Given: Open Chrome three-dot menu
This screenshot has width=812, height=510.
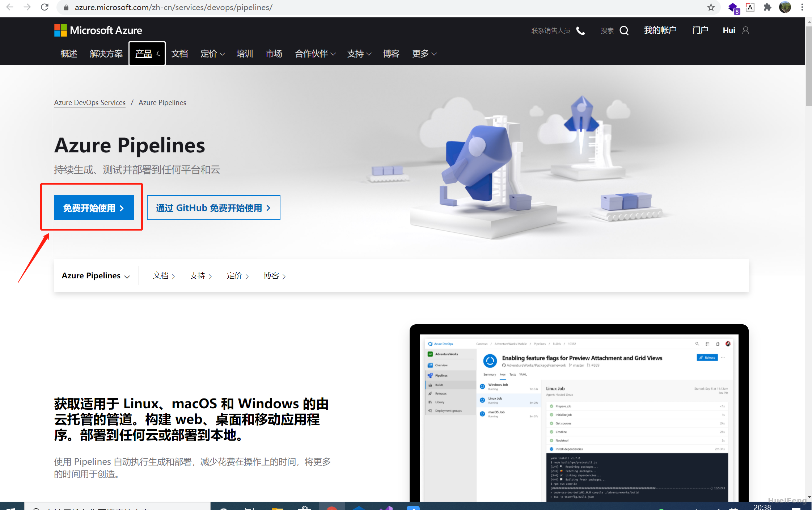Looking at the screenshot, I should 802,7.
